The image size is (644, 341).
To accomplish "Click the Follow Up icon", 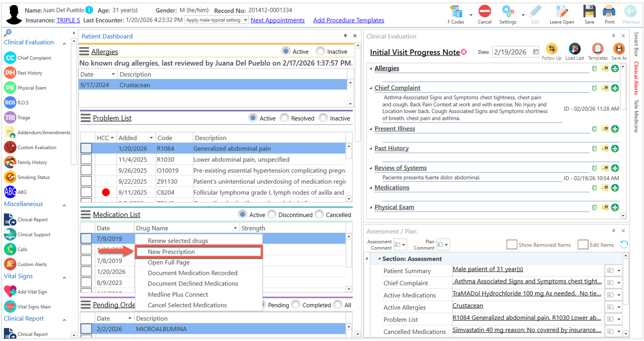I will (551, 49).
